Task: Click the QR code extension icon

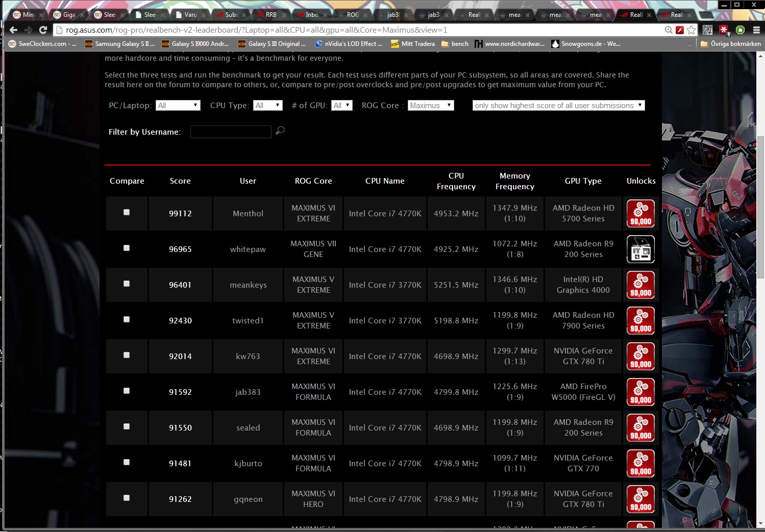Action: click(x=707, y=30)
